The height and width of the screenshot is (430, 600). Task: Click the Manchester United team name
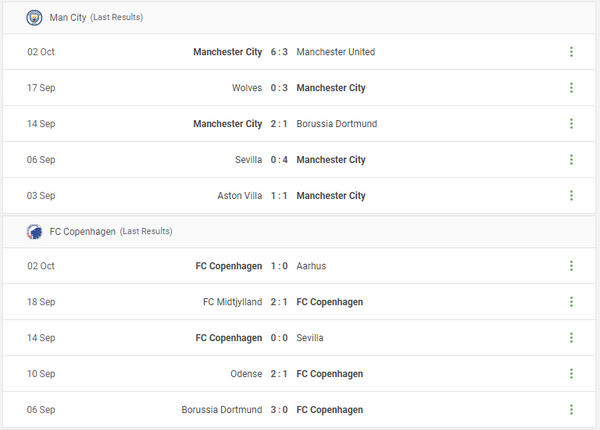(x=336, y=52)
